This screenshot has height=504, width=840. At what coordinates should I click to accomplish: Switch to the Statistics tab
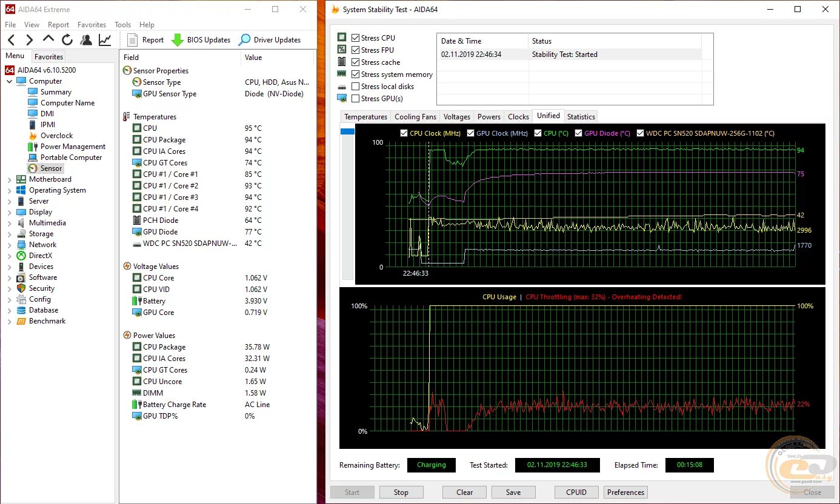click(x=581, y=117)
